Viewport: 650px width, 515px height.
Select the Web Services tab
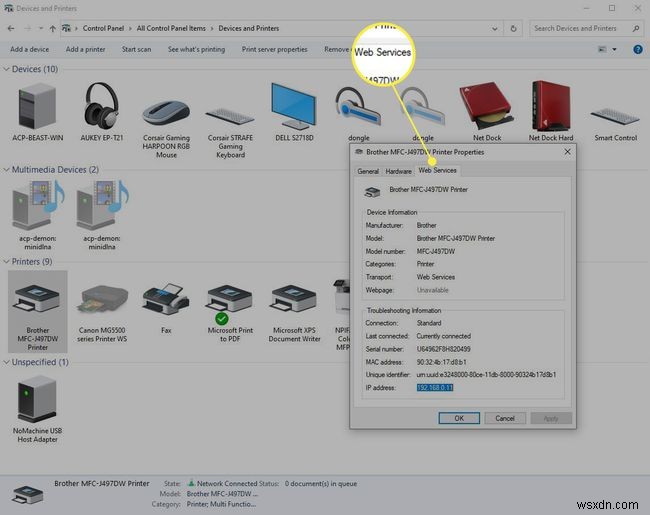pyautogui.click(x=437, y=170)
